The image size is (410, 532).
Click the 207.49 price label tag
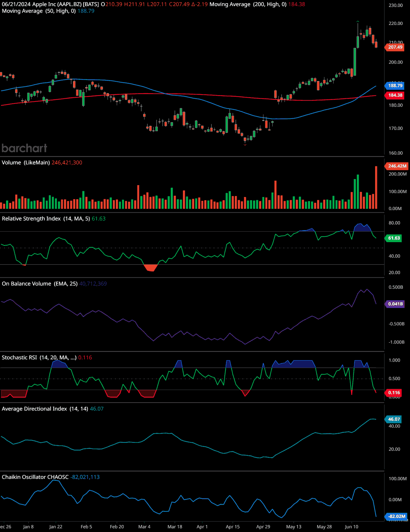click(395, 47)
